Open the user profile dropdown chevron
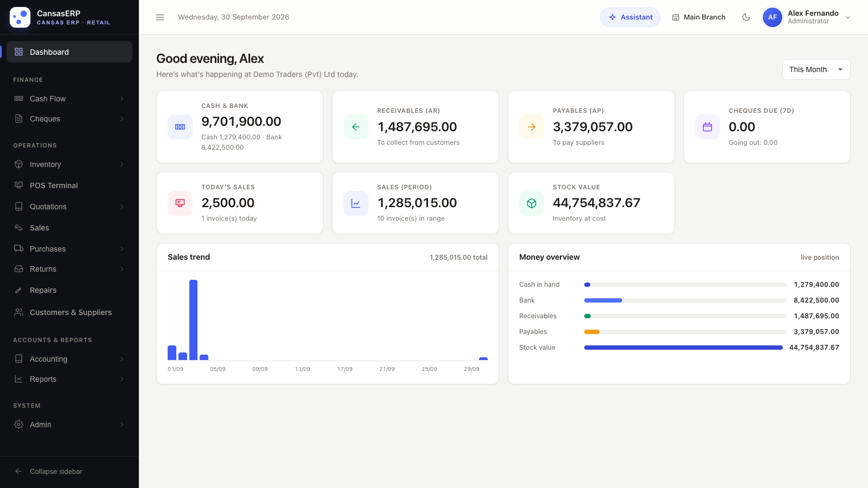This screenshot has height=488, width=868. click(x=848, y=17)
